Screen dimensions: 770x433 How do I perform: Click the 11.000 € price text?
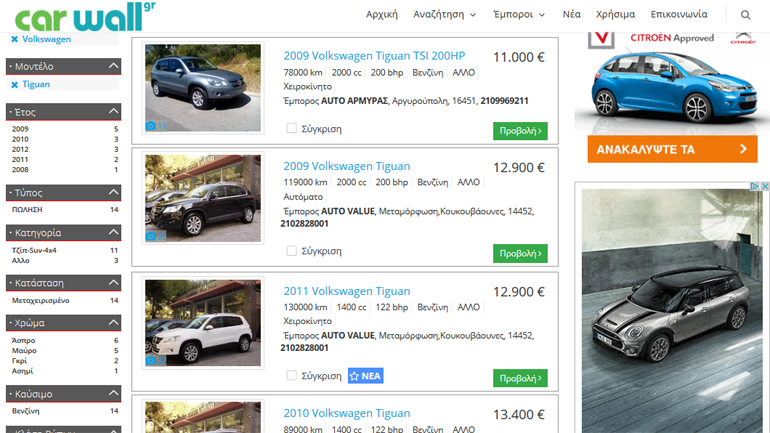point(519,57)
